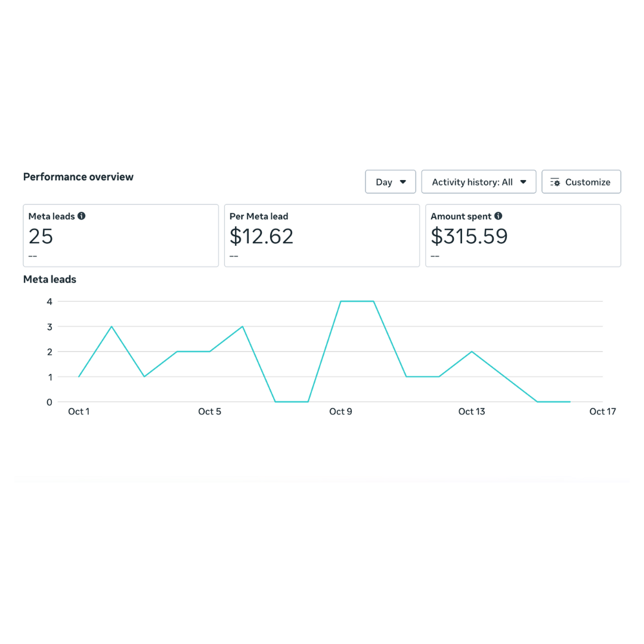Click the Performance overview heading
Screen dimensions: 644x644
[x=78, y=177]
